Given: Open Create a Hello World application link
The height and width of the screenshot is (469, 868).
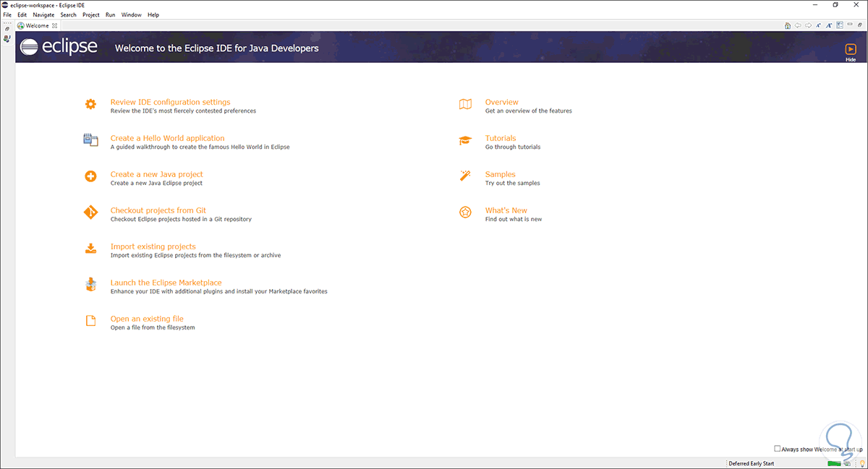Looking at the screenshot, I should click(167, 138).
